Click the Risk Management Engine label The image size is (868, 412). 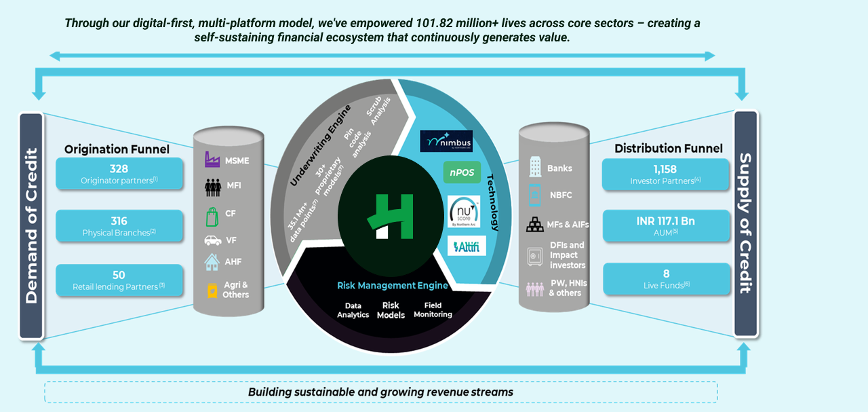point(392,286)
